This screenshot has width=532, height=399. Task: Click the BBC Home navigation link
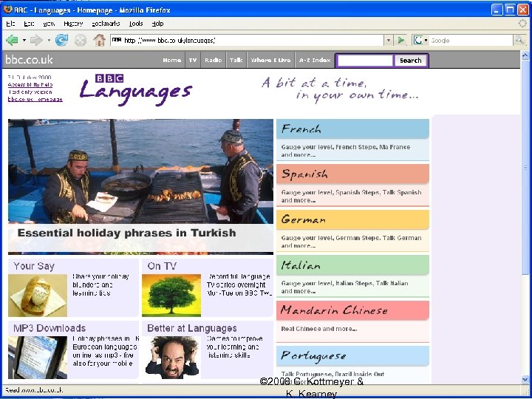[x=171, y=60]
